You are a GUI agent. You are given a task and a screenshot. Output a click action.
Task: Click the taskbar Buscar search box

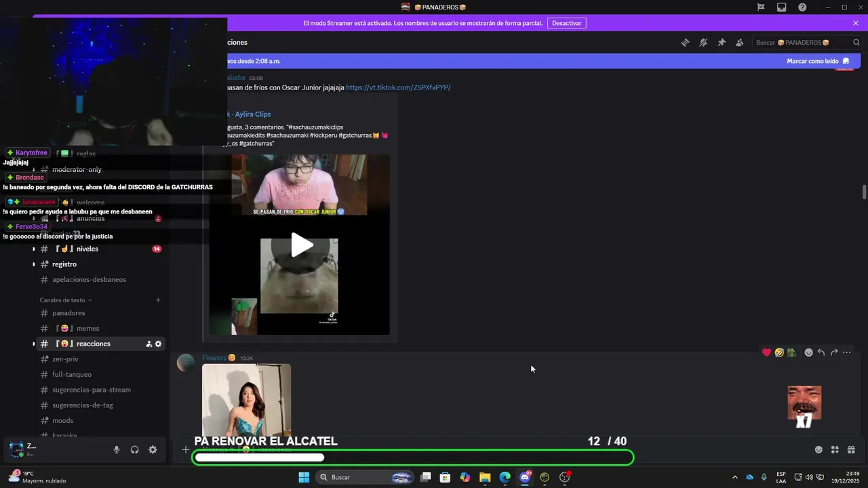tap(366, 477)
